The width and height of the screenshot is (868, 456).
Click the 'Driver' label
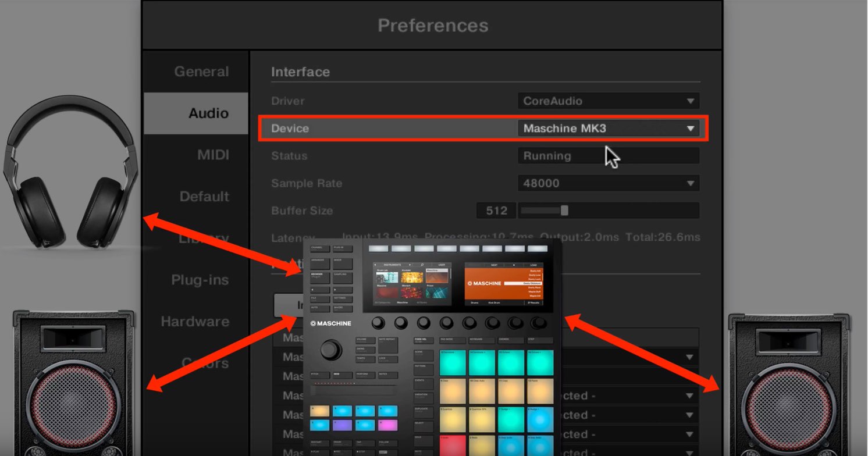tap(288, 101)
